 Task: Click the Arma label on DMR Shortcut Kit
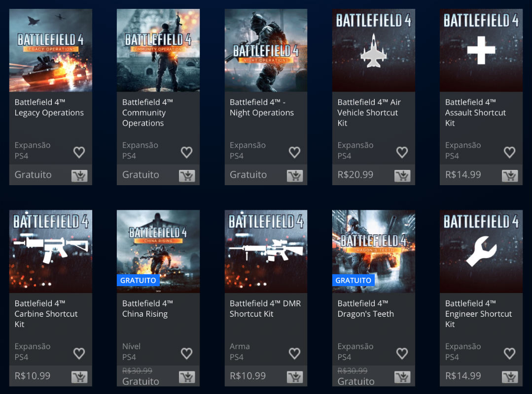point(240,346)
